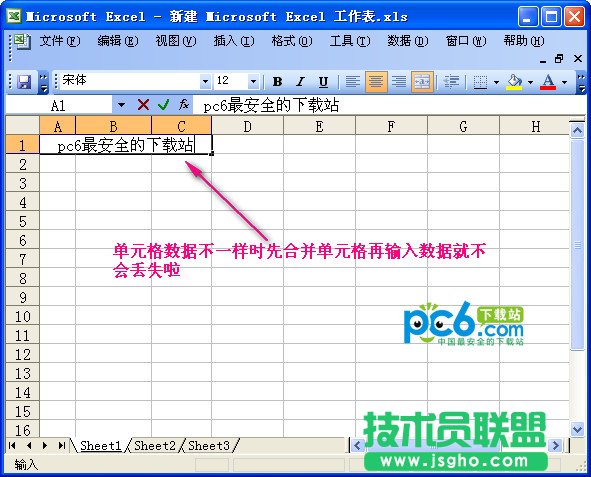
Task: Switch to Sheet1 tab
Action: coord(100,446)
